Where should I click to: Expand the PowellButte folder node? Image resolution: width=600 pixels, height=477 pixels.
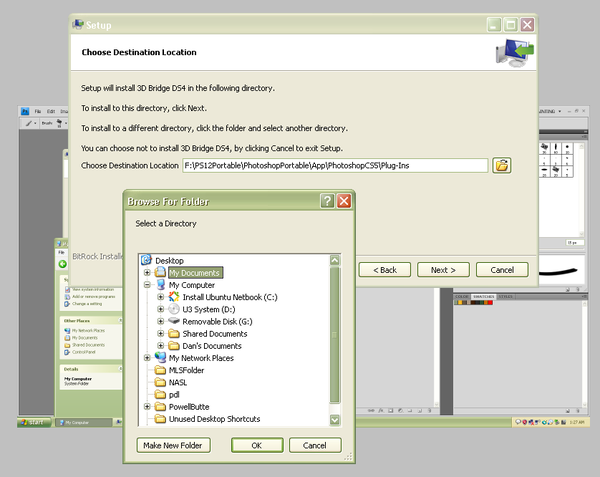click(x=147, y=407)
